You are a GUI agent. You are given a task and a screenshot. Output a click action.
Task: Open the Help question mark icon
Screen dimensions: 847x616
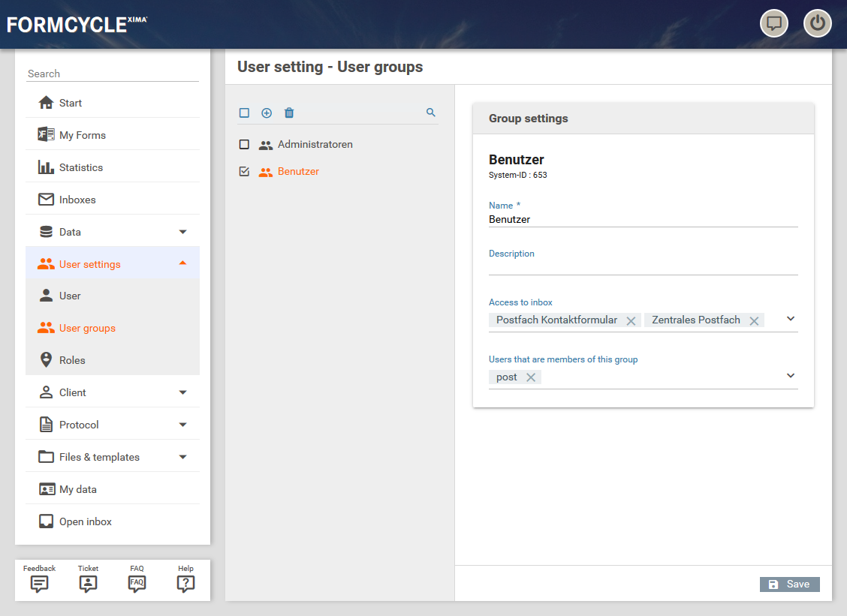(185, 583)
